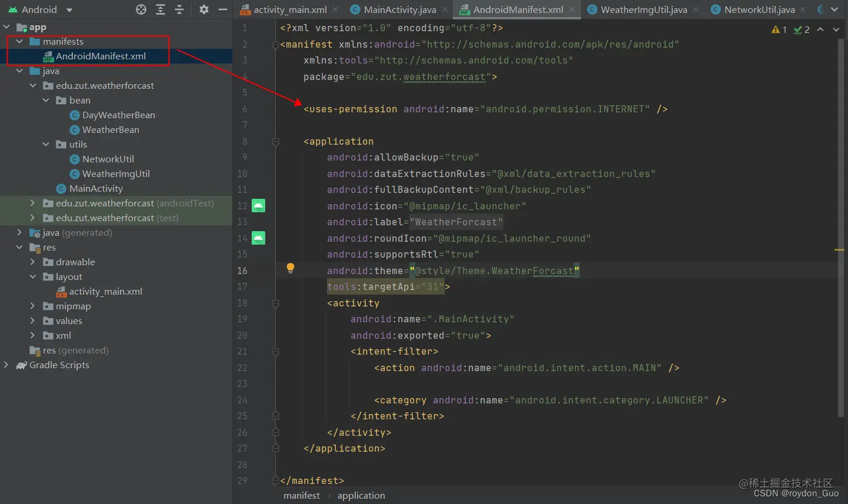Click the Collapse All icon in Project toolbar
Screen dimensions: 848x504
pos(179,9)
